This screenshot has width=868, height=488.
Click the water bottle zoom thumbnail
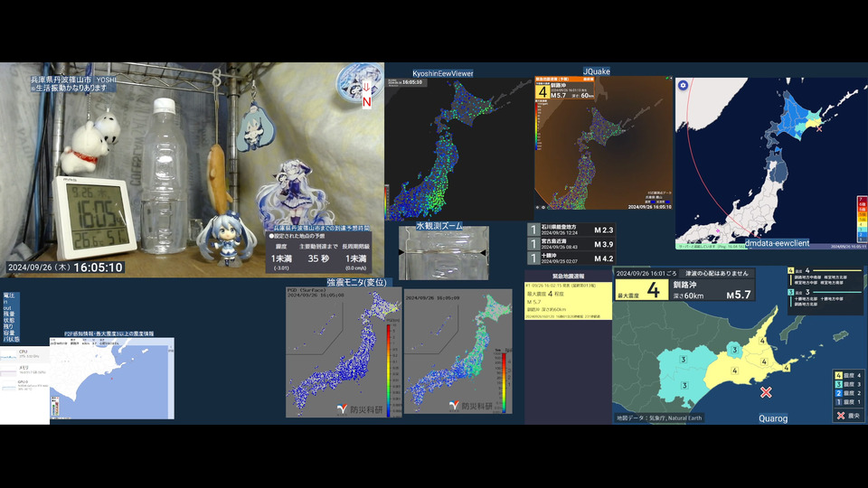pos(443,253)
